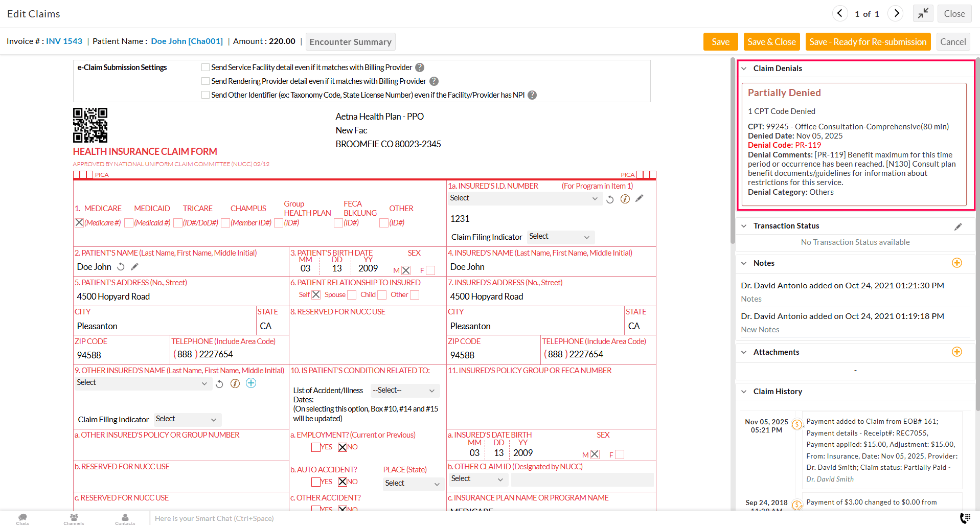Image resolution: width=980 pixels, height=525 pixels.
Task: Edit the Insured's I.D. Number field
Action: (x=640, y=199)
